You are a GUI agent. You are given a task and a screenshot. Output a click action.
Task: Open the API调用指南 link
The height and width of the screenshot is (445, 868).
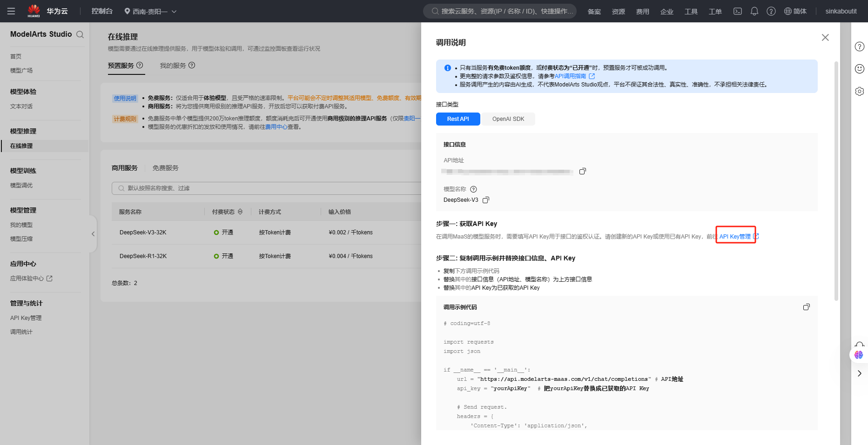tap(574, 76)
